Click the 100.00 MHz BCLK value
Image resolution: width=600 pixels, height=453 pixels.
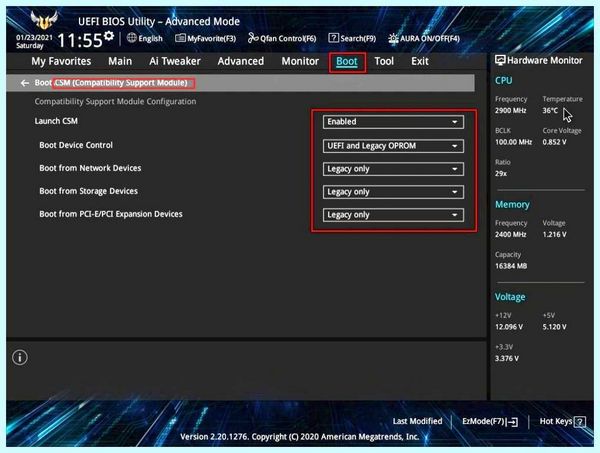coord(514,142)
